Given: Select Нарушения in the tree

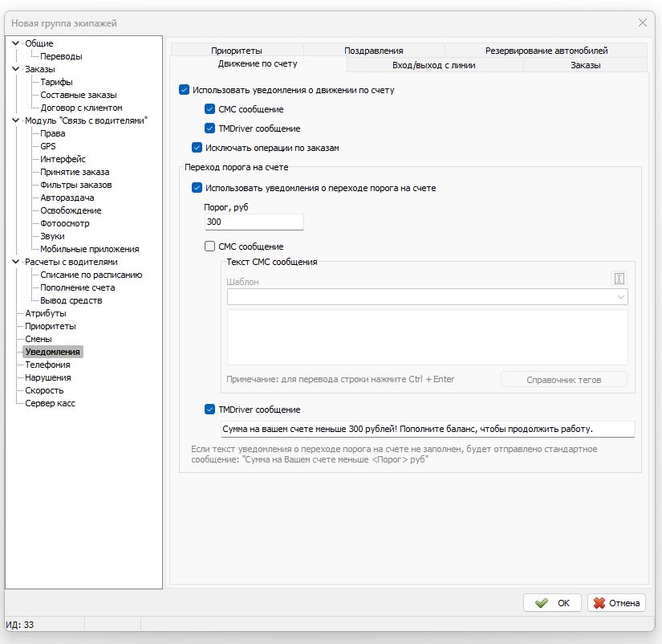Looking at the screenshot, I should 47,377.
